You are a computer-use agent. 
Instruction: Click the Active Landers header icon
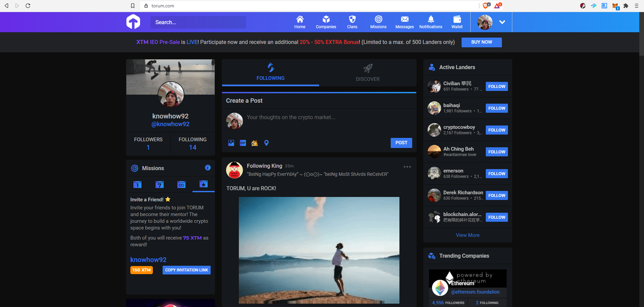coord(432,67)
